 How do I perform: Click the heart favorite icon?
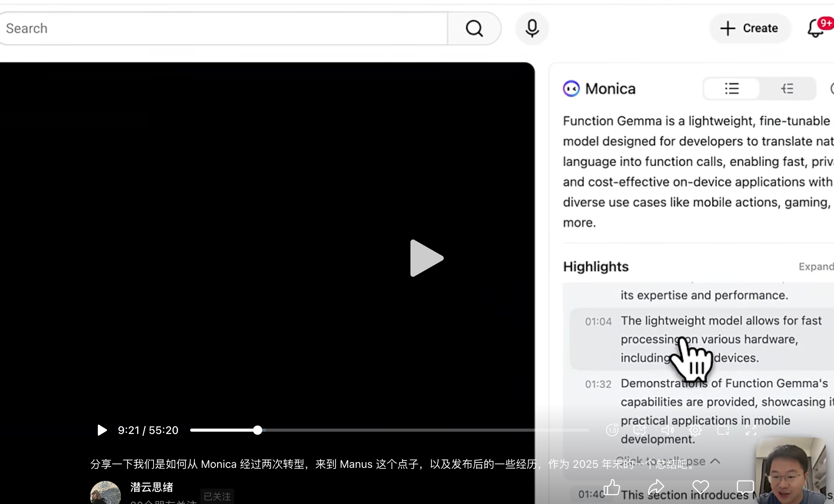point(700,487)
